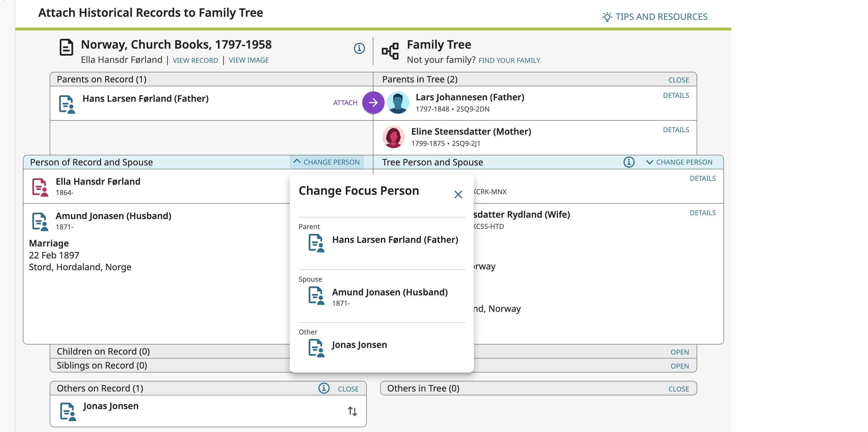
Task: Choose Jonas Jonsen in focus person popup
Action: pyautogui.click(x=359, y=345)
